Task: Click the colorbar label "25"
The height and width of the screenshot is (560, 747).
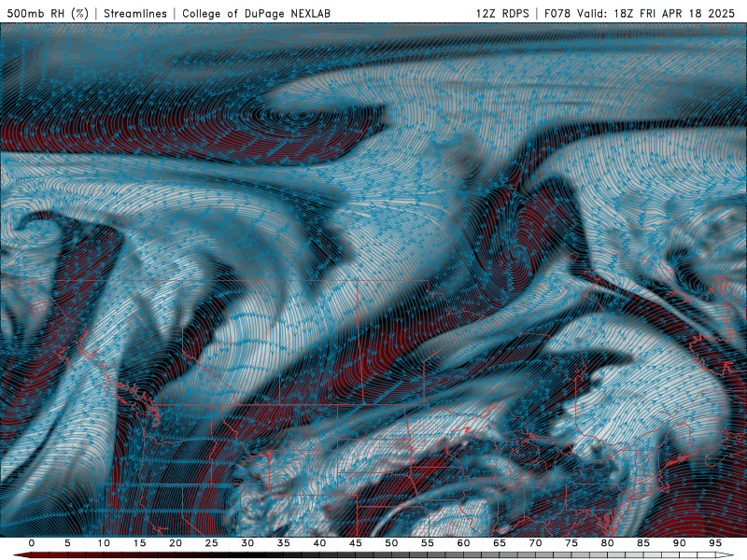Action: click(x=212, y=543)
